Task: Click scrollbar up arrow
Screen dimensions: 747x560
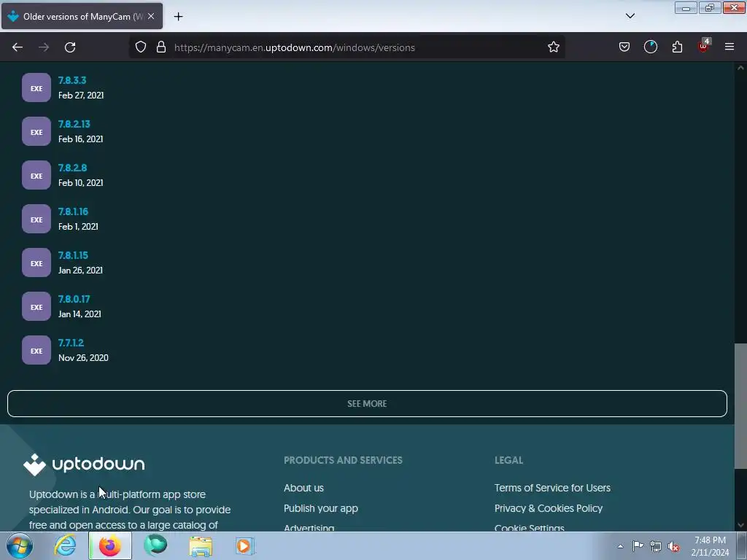Action: pos(740,68)
